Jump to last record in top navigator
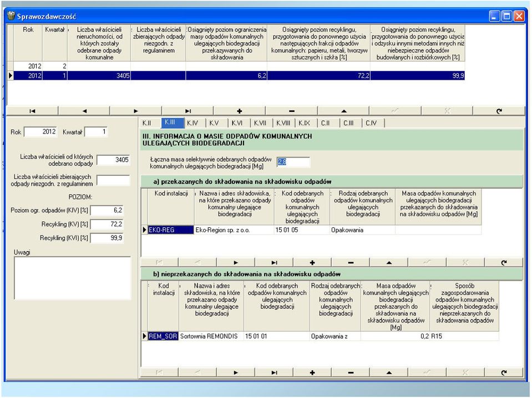This screenshot has height=398, width=532. tap(188, 111)
